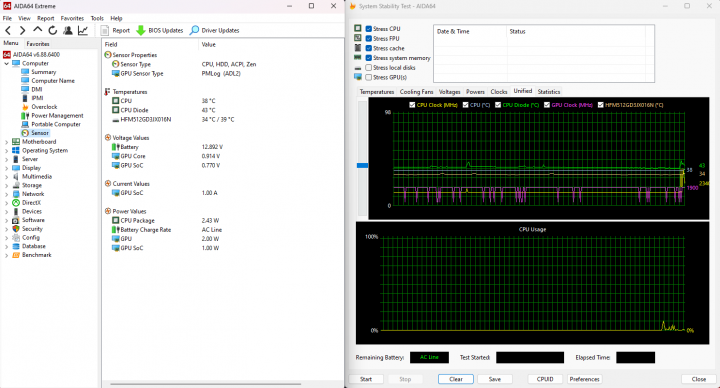The width and height of the screenshot is (720, 388).
Task: Switch to the Favorites panel tab
Action: click(38, 44)
